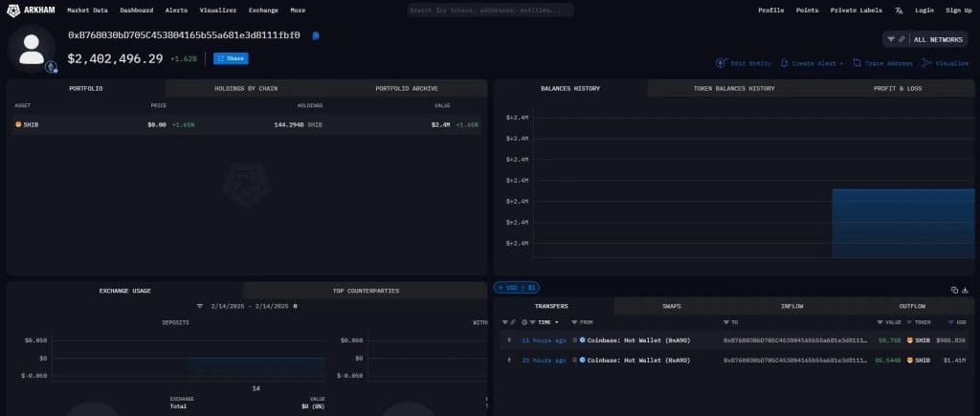The width and height of the screenshot is (980, 416).
Task: Switch to the Top Counterparties tab
Action: click(365, 291)
